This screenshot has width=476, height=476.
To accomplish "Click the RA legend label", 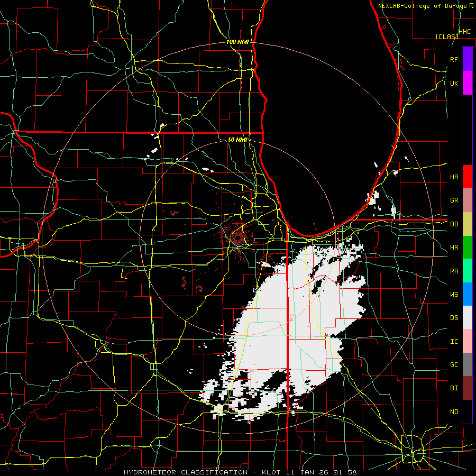I will [x=454, y=271].
